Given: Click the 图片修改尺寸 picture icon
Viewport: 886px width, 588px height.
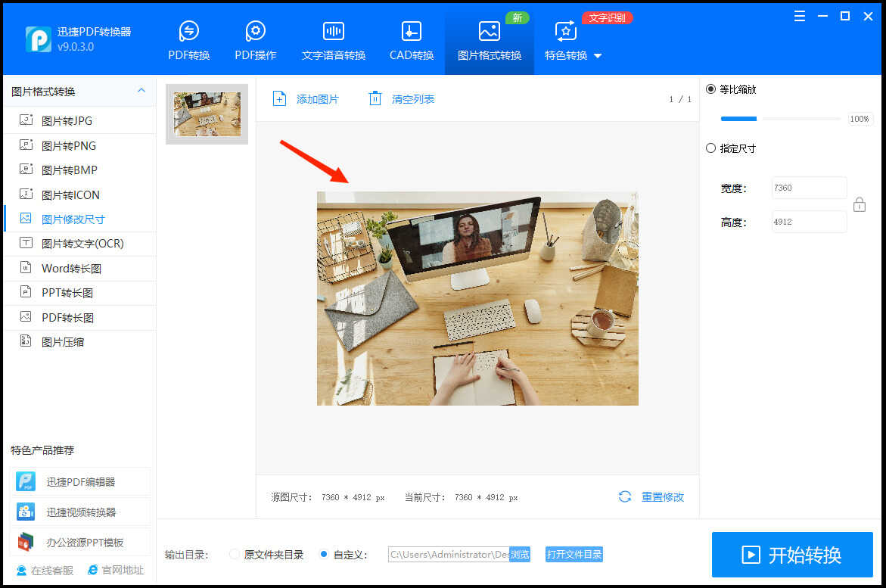Looking at the screenshot, I should coord(26,218).
